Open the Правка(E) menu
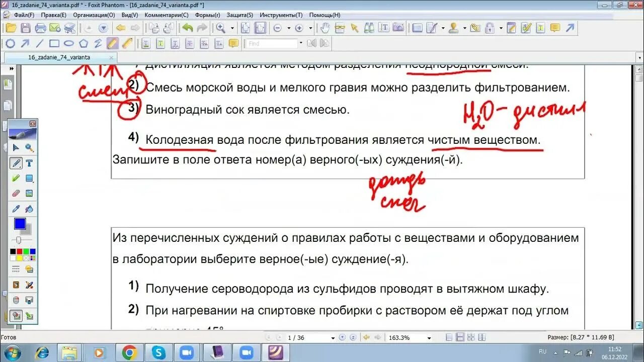Screen dimensions: 644x362 tap(53, 15)
